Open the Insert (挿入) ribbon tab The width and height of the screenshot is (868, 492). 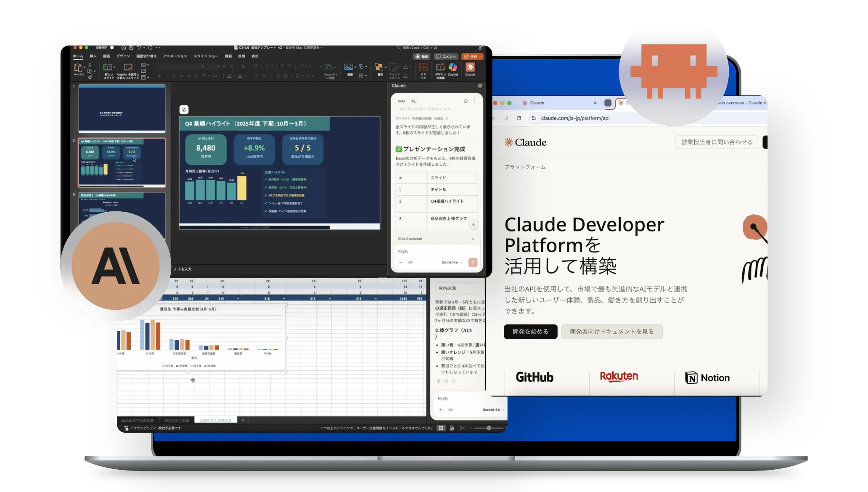(93, 56)
